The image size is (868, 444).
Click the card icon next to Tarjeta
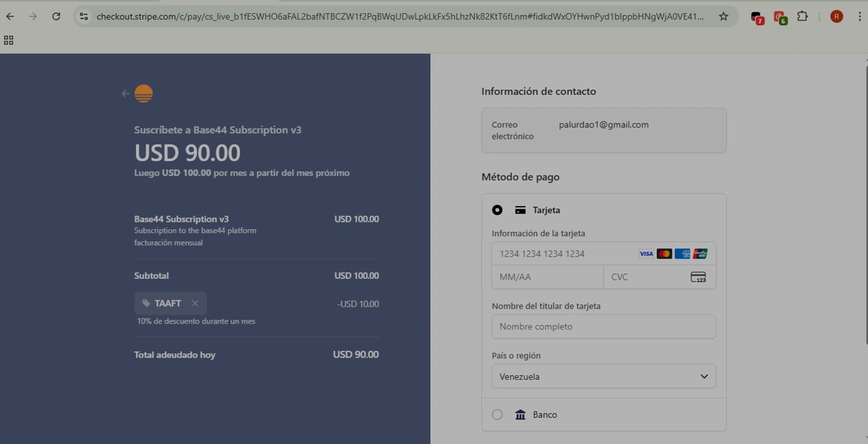520,210
